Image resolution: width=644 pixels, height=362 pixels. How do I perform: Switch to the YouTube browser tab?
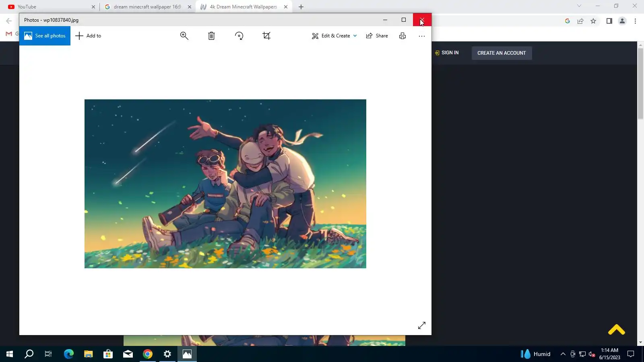point(51,7)
